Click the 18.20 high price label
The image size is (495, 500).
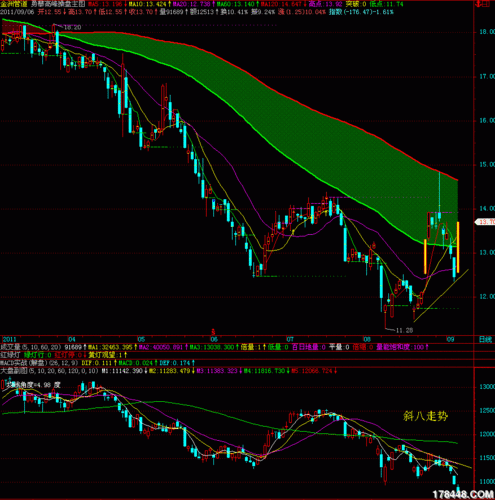coord(72,28)
